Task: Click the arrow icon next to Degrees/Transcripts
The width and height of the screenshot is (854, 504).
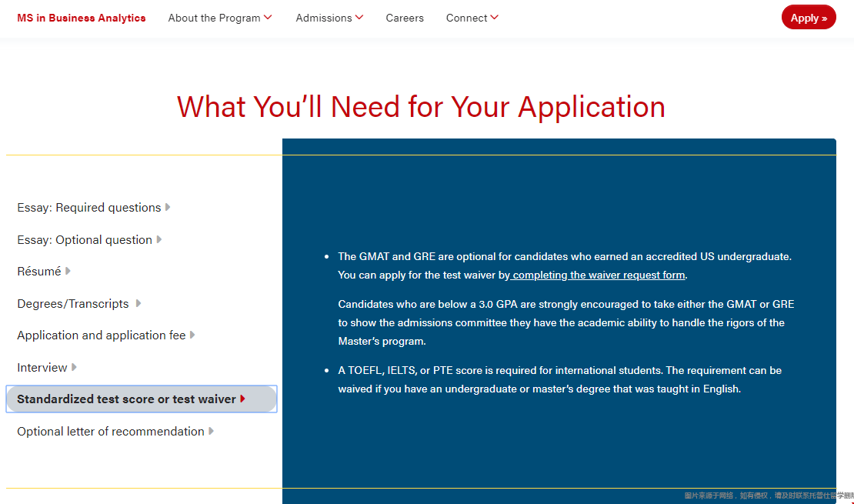Action: [x=138, y=304]
